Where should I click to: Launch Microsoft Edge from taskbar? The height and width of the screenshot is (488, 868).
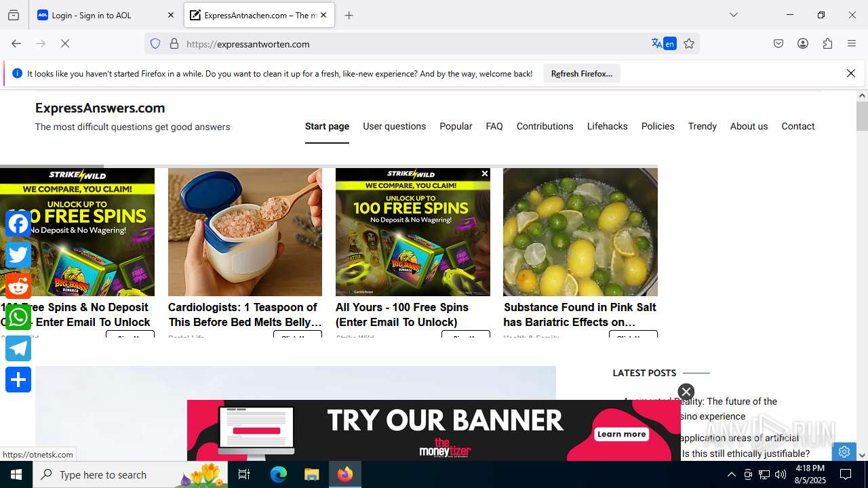click(x=279, y=474)
